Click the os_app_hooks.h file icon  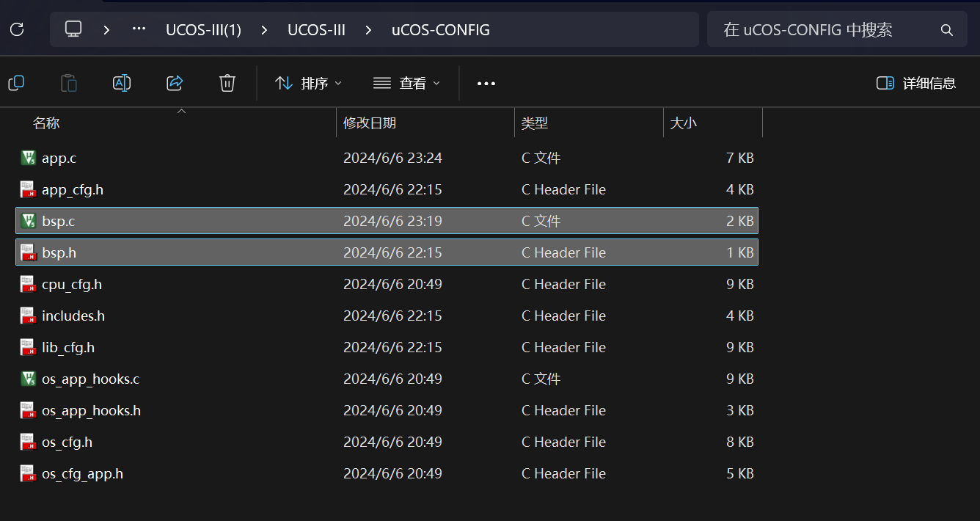(29, 410)
